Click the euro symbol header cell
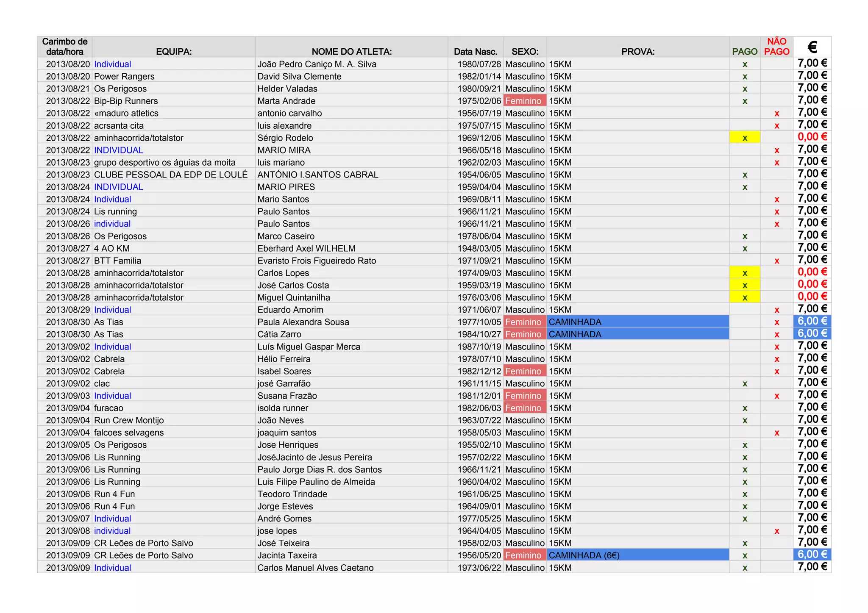The image size is (868, 613). [812, 47]
